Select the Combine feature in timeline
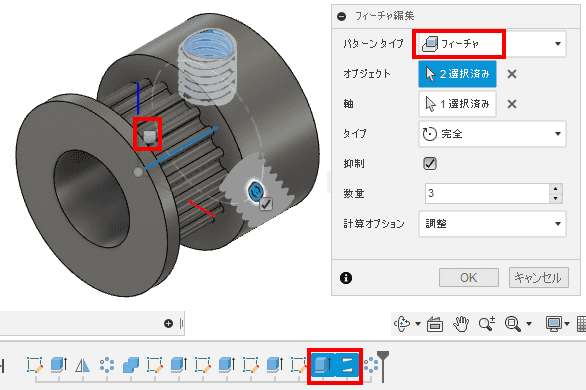The width and height of the screenshot is (586, 390). click(x=131, y=365)
